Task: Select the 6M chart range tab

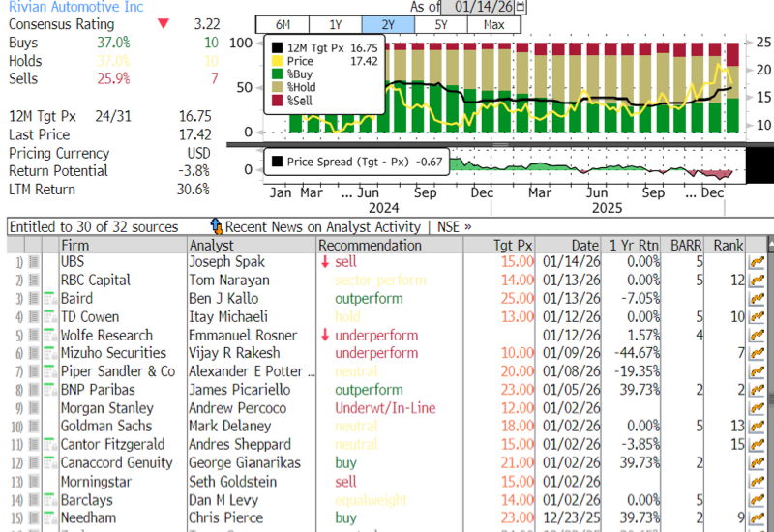Action: pyautogui.click(x=283, y=24)
